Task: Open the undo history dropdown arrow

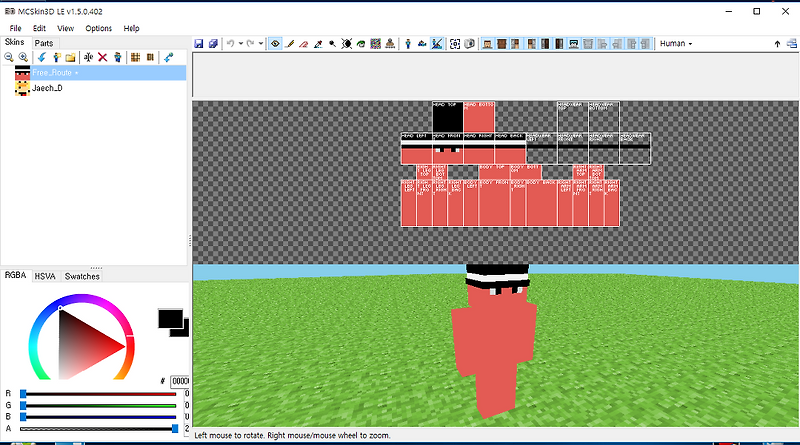Action: 241,44
